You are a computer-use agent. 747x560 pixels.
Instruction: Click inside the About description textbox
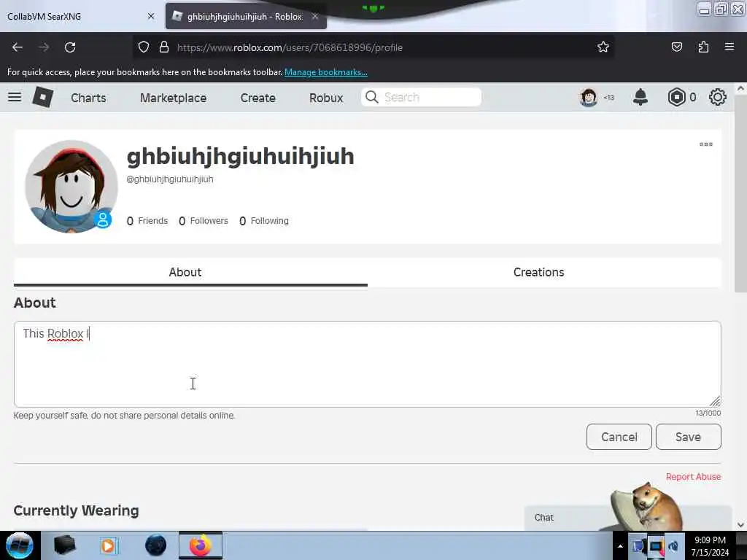point(368,364)
